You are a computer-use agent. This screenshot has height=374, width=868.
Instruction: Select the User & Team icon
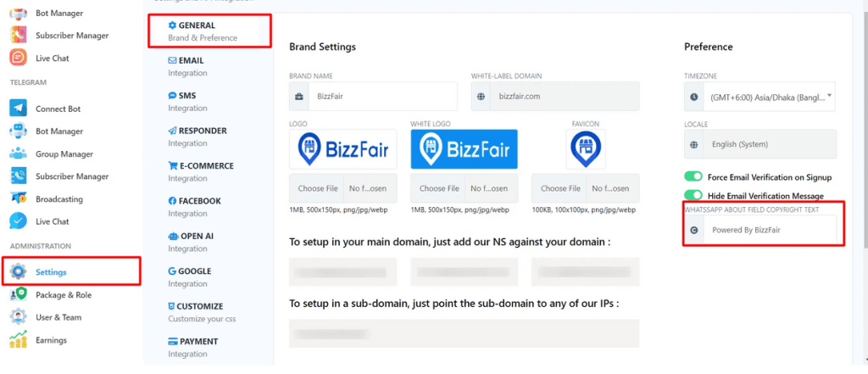click(19, 317)
